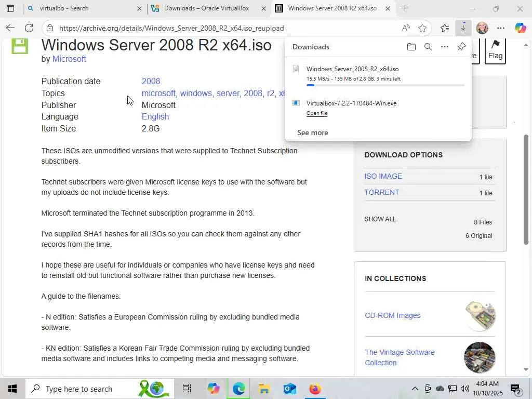Show hidden system tray icons
The width and height of the screenshot is (532, 399).
(x=415, y=389)
